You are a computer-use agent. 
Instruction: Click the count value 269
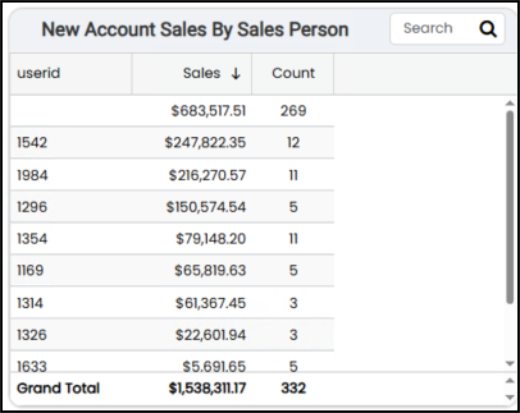[293, 111]
